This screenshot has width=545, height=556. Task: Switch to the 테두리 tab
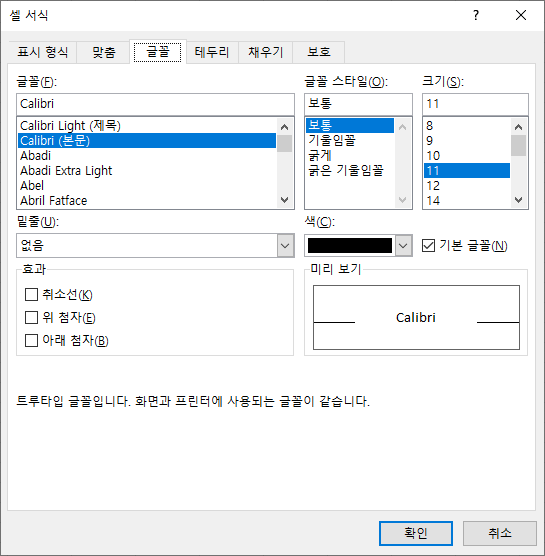[212, 52]
